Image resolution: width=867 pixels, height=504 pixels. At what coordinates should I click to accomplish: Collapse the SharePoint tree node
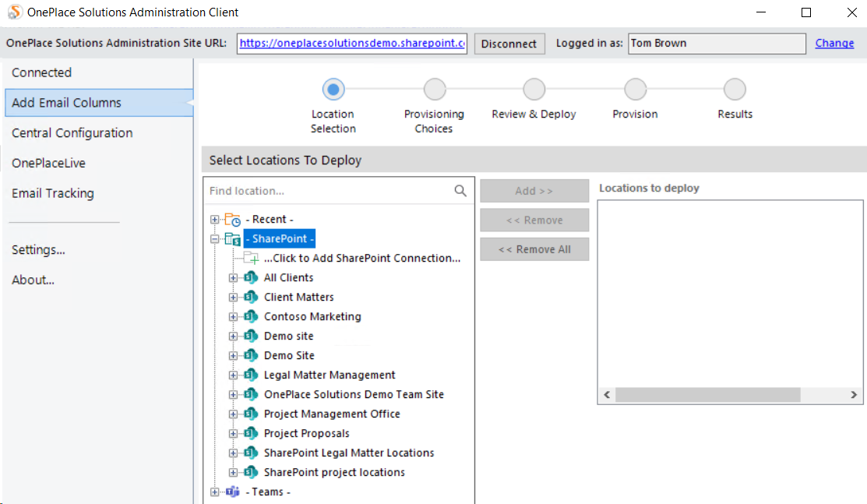coord(214,239)
